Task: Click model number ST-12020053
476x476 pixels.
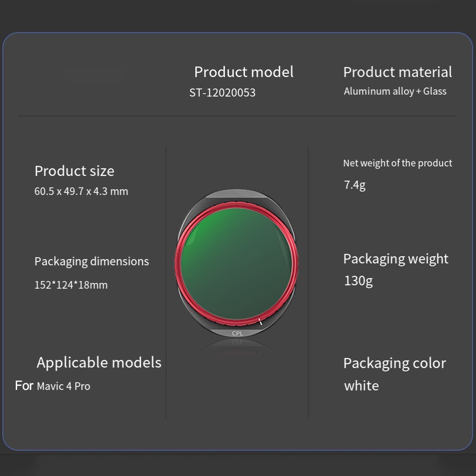Action: pyautogui.click(x=222, y=93)
